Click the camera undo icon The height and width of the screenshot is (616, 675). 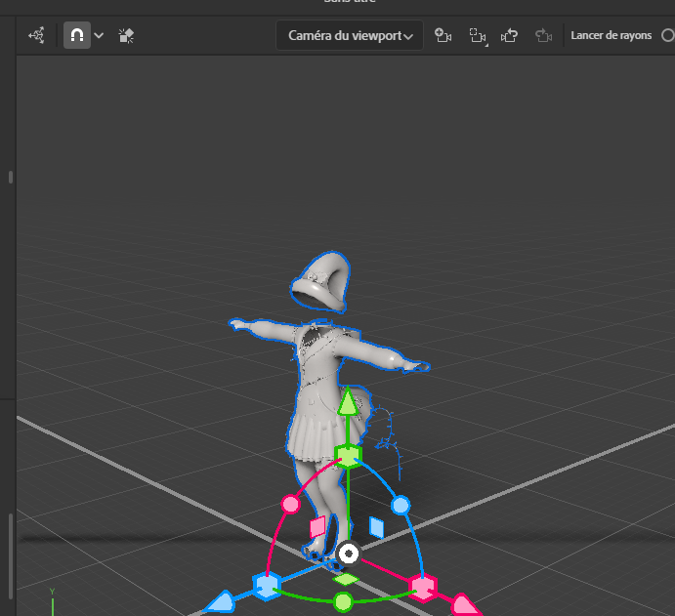click(509, 35)
